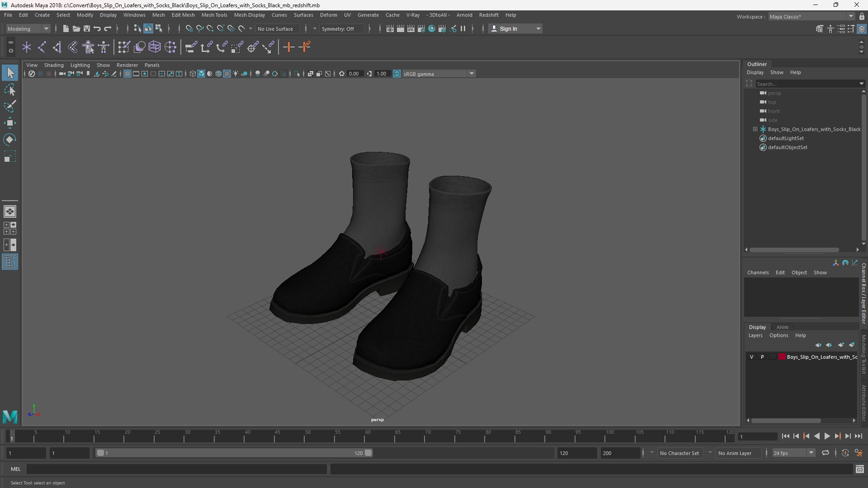Image resolution: width=868 pixels, height=488 pixels.
Task: Click the Open Scene folder icon
Action: pyautogui.click(x=76, y=28)
